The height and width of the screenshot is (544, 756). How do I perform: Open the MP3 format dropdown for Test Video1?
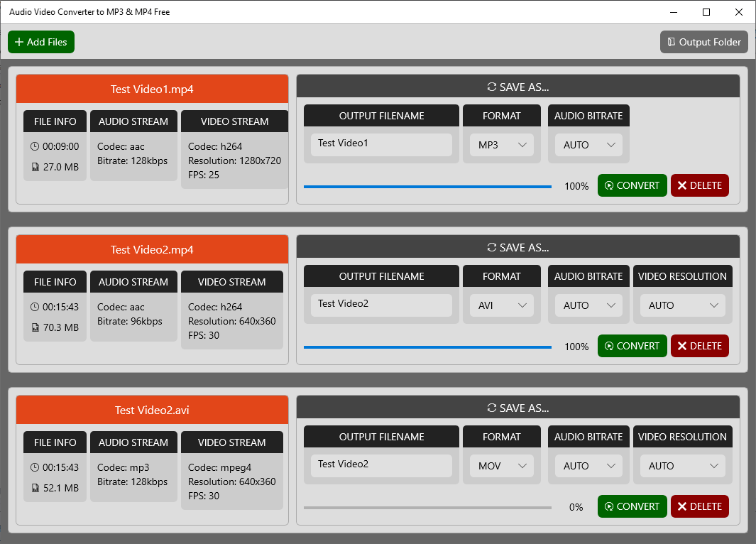[502, 145]
